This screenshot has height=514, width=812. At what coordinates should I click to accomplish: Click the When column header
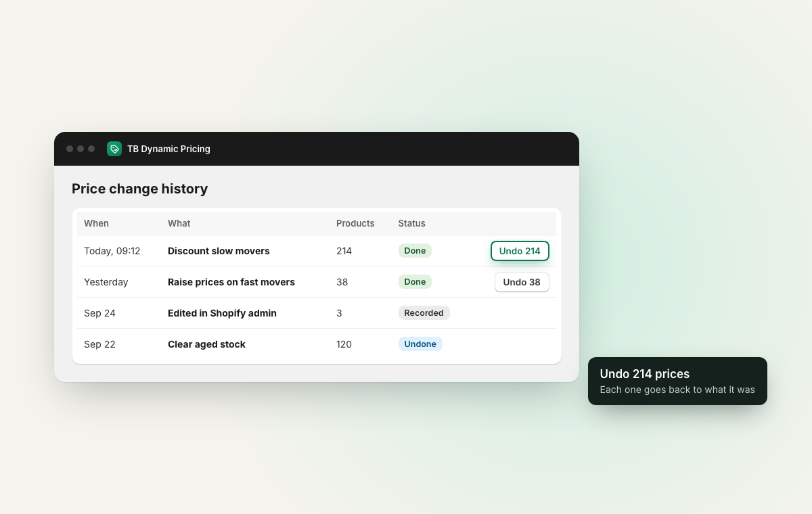[x=96, y=223]
